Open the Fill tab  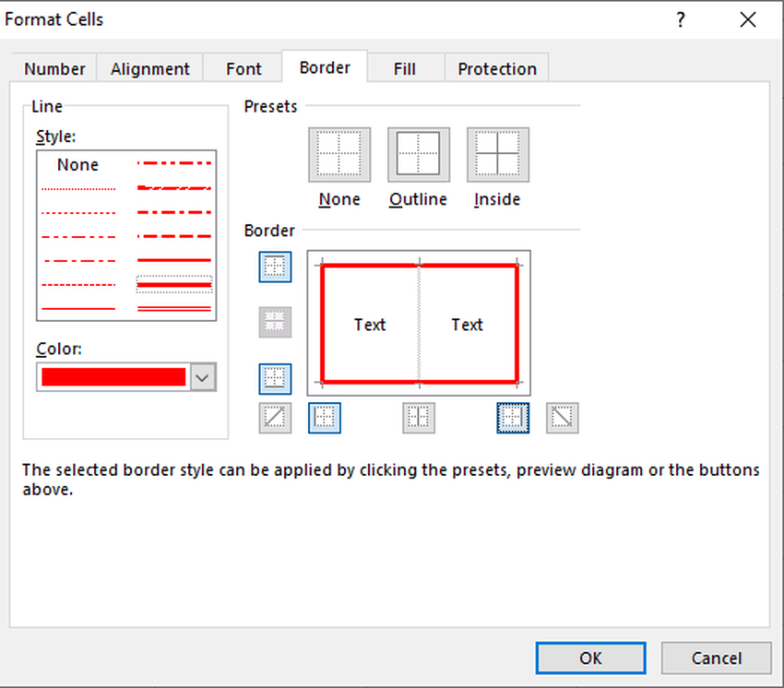point(405,69)
